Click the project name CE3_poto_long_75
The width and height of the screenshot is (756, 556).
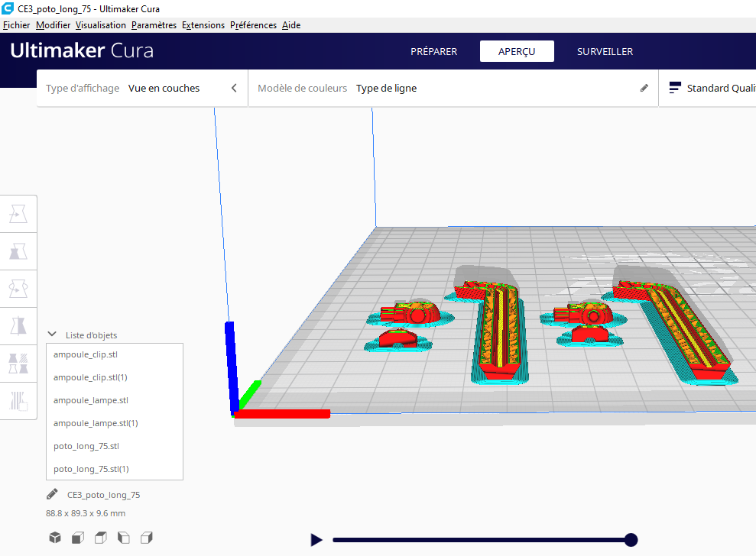tap(104, 495)
